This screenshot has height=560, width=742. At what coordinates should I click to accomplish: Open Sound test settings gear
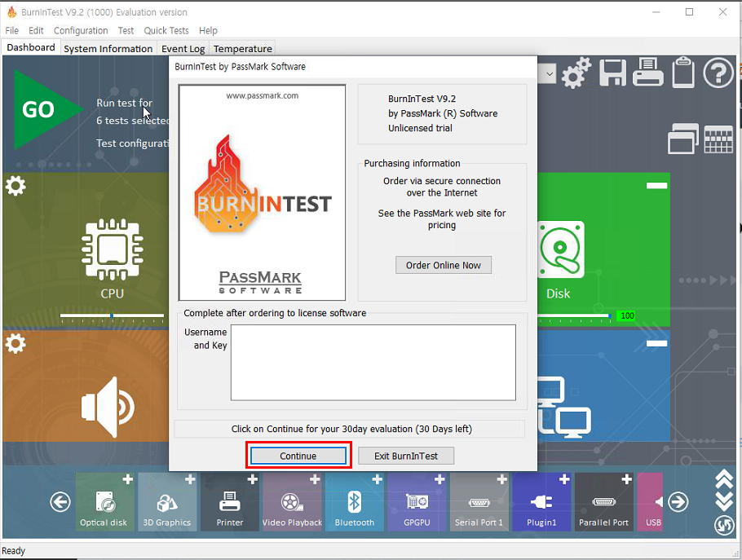point(15,343)
